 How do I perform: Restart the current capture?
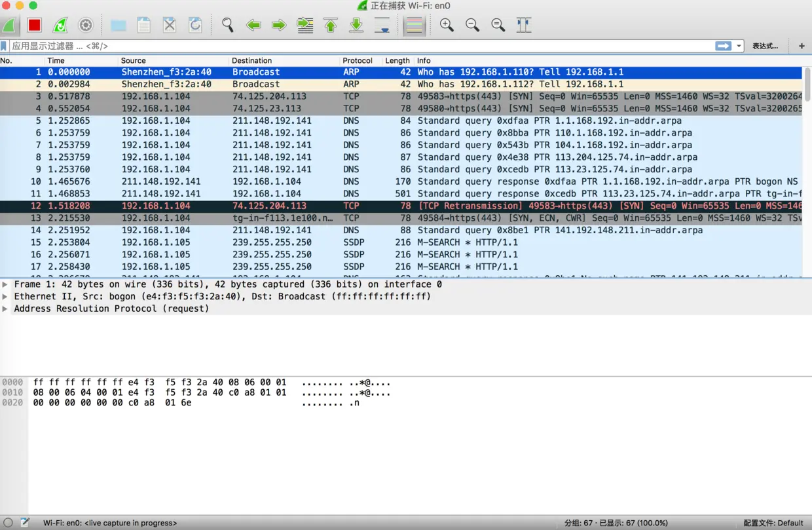[x=60, y=26]
